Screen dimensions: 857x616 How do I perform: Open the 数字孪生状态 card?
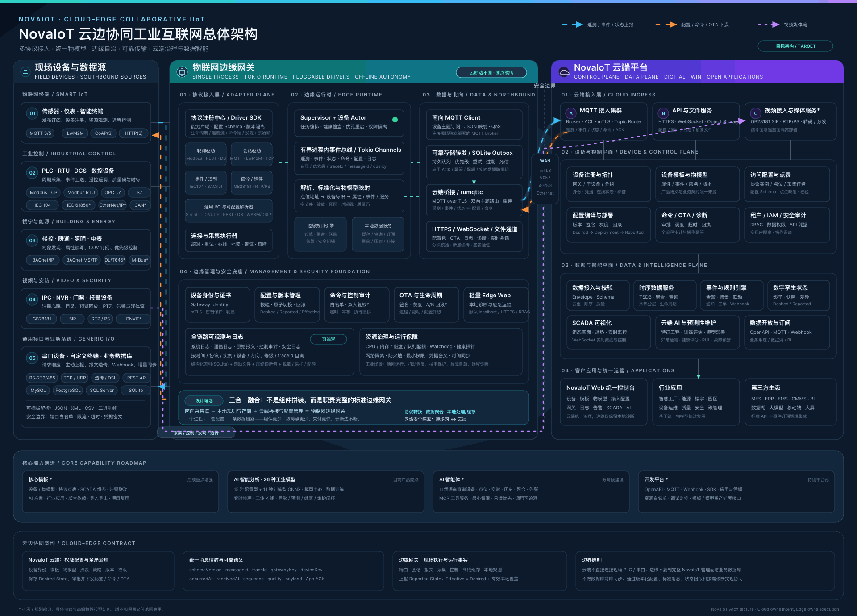click(798, 295)
